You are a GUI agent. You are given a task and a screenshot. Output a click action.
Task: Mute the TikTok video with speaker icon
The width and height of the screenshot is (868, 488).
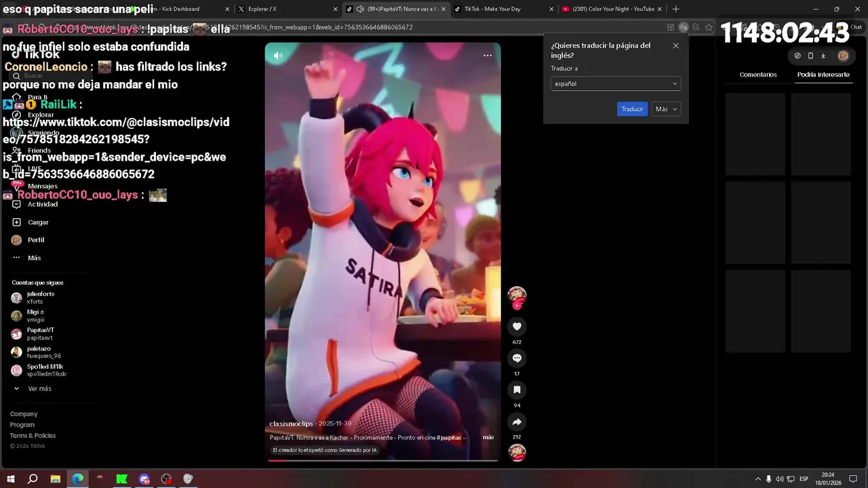click(x=278, y=56)
